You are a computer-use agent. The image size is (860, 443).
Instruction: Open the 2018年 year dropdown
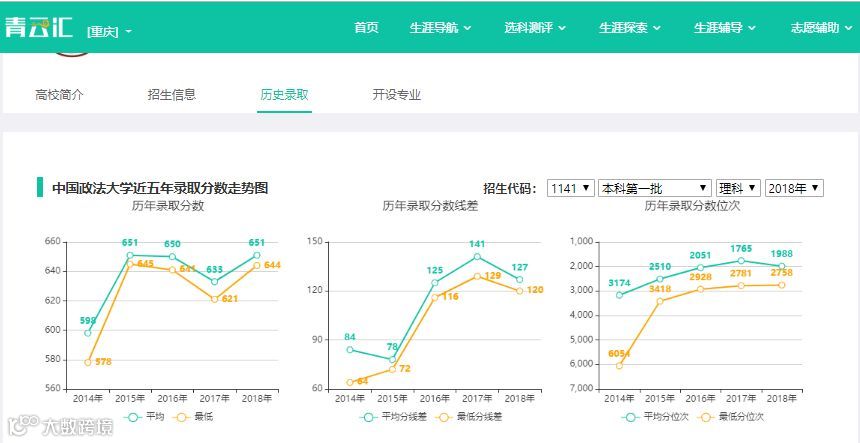[794, 188]
